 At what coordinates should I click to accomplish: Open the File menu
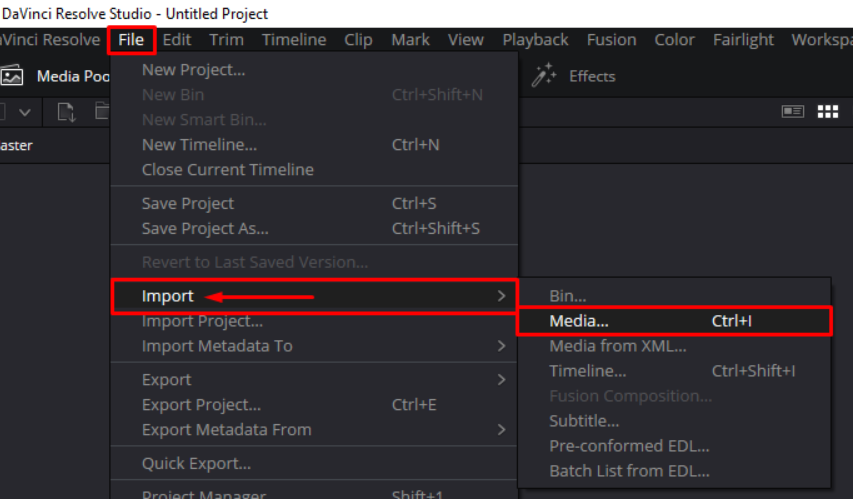131,40
